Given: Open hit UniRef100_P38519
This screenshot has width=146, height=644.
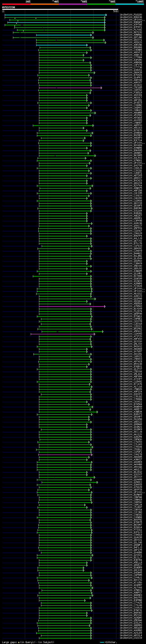Looking at the screenshot, I should 131,93.
